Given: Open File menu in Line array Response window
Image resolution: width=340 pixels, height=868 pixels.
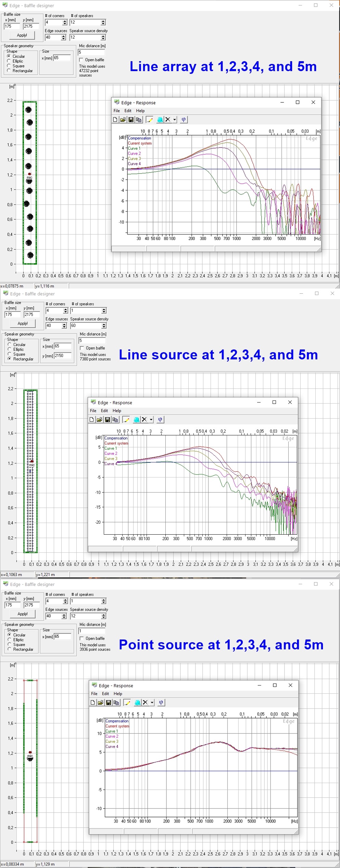Looking at the screenshot, I should (117, 111).
